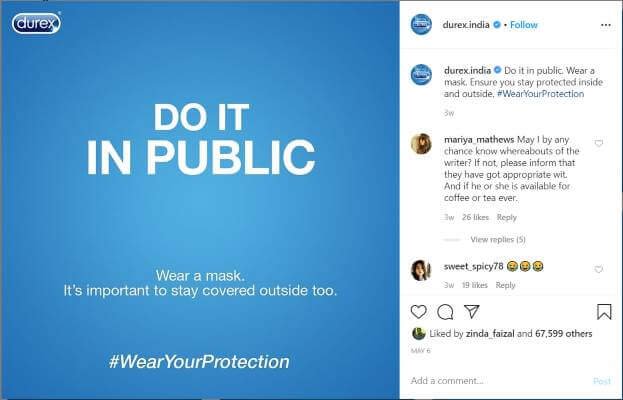Open the mariya_mathews profile avatar
The image size is (623, 400).
[x=421, y=143]
